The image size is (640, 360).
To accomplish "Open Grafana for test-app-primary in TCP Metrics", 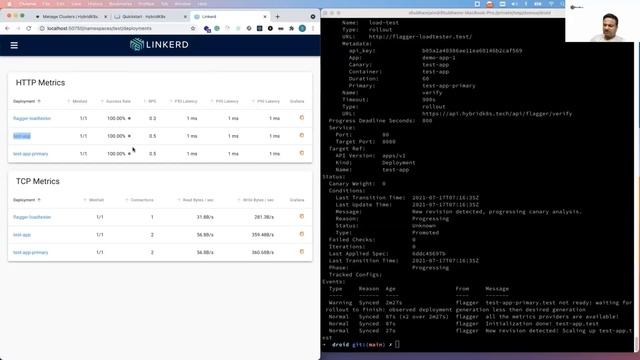I will pos(302,252).
